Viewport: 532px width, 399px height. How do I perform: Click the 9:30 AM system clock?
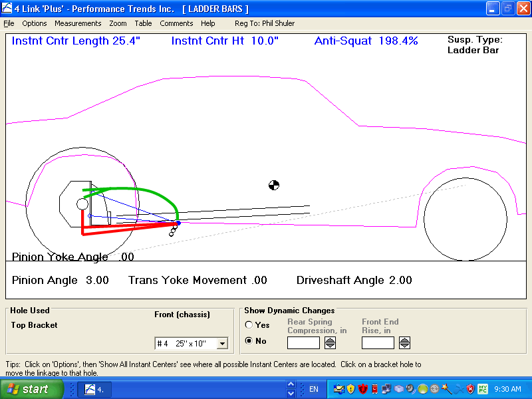(x=507, y=389)
